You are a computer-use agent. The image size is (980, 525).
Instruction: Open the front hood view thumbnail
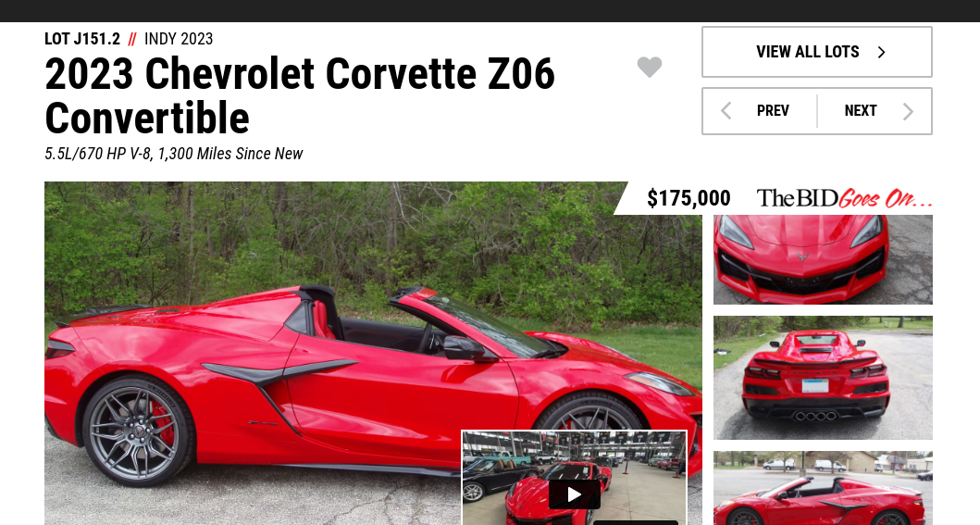point(823,259)
